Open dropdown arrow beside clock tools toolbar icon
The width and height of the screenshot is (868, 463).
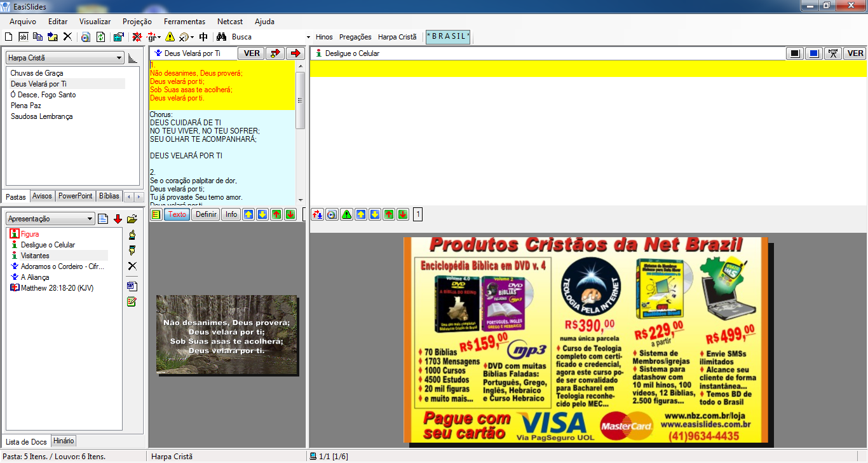(x=193, y=37)
